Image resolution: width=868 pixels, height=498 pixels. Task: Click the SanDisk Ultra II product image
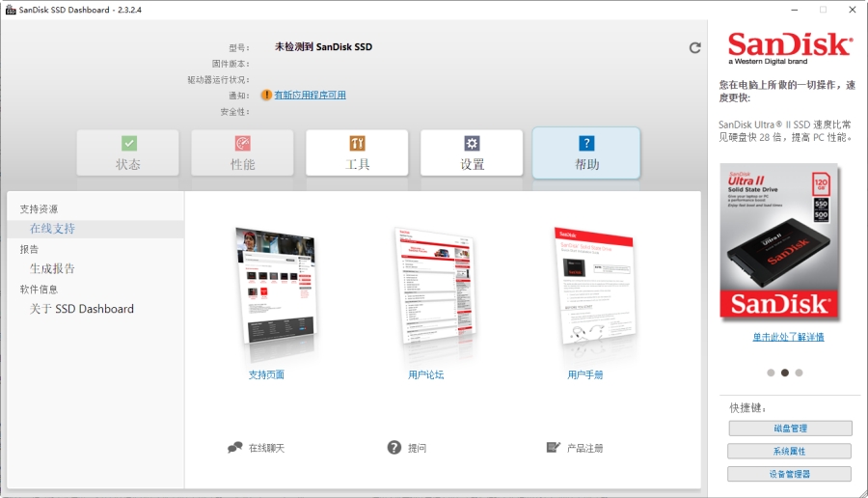[779, 242]
